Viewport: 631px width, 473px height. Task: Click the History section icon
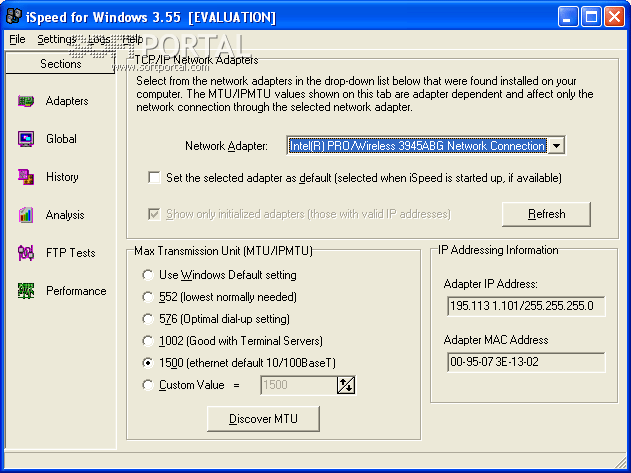tap(26, 177)
